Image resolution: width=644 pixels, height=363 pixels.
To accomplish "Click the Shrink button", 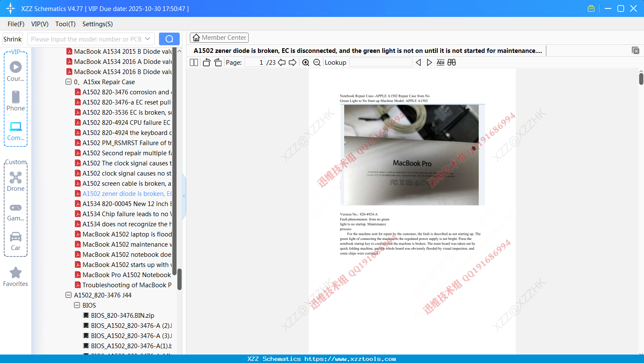I will [12, 39].
